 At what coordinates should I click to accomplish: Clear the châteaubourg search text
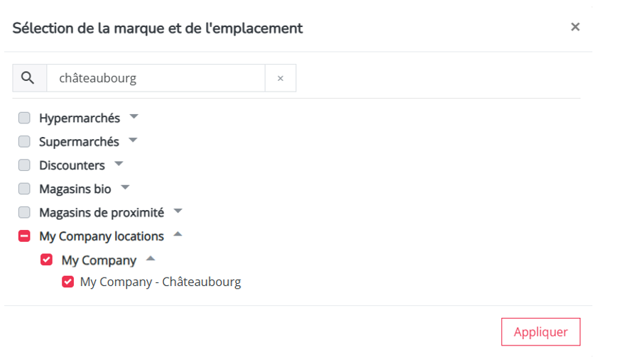[x=281, y=78]
